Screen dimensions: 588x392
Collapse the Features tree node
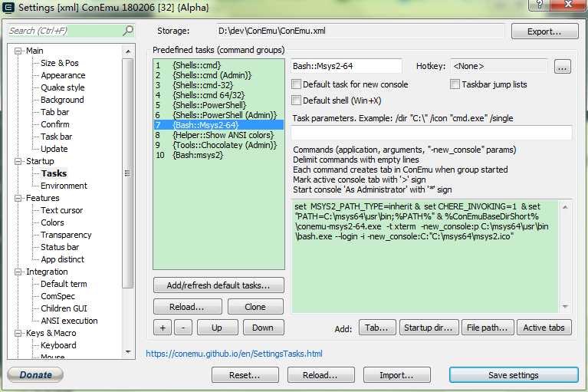click(18, 198)
